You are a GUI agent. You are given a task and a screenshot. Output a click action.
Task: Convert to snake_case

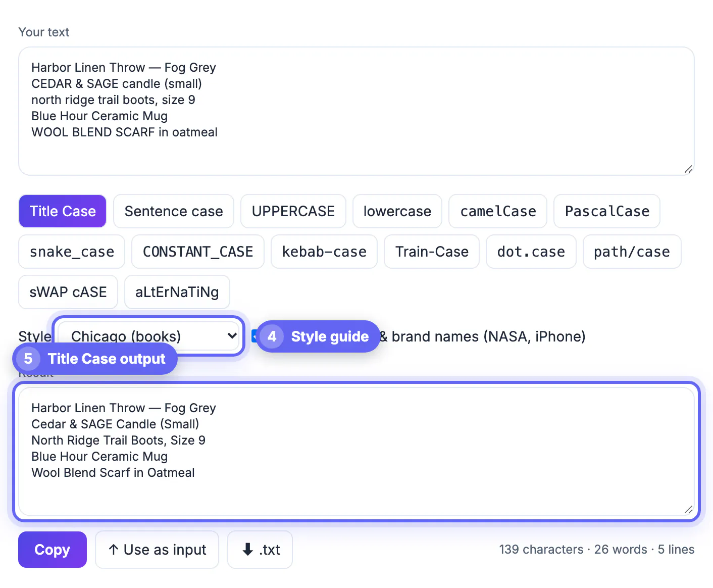[x=72, y=252]
